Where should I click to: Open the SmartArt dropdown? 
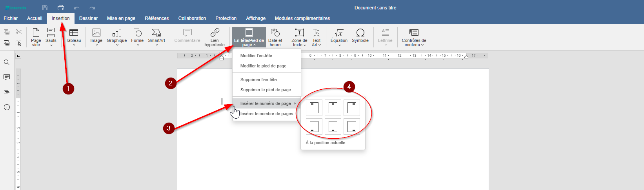point(156,37)
